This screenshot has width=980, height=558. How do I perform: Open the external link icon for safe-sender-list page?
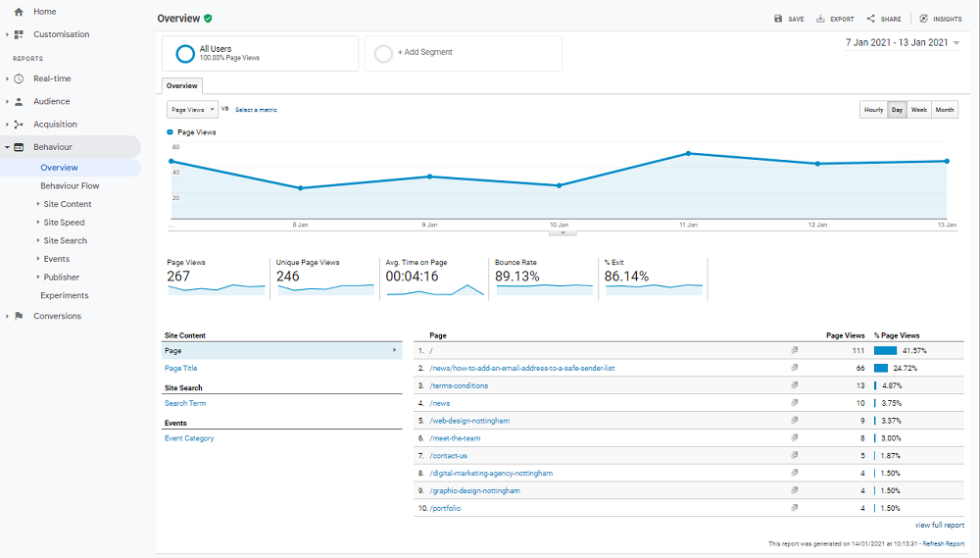795,368
